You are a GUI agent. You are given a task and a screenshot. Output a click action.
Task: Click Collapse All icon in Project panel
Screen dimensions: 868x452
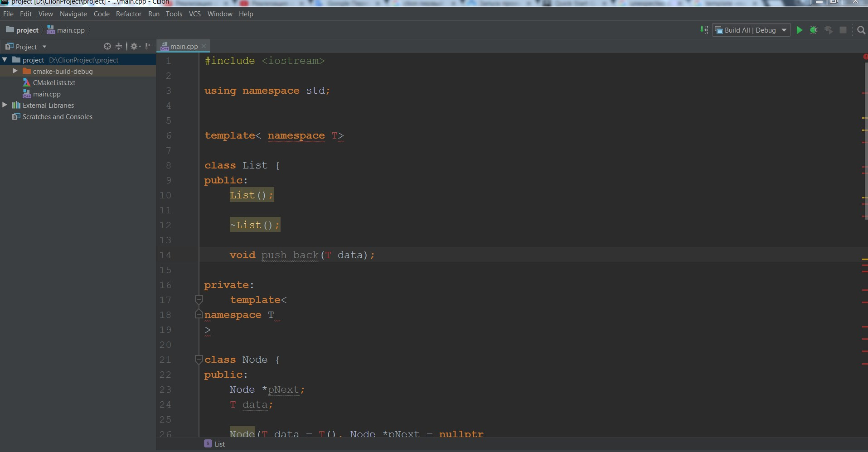click(x=119, y=46)
